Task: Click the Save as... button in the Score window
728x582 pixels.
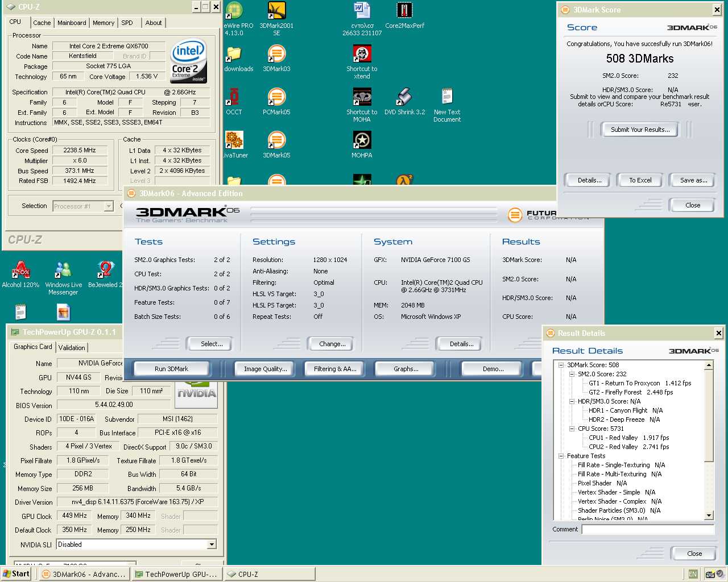Action: click(694, 180)
